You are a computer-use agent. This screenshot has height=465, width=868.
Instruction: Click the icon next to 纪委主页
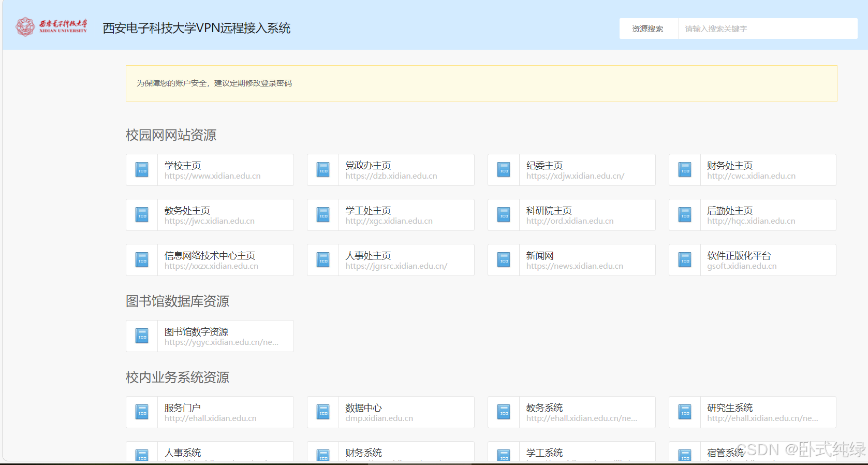tap(504, 170)
